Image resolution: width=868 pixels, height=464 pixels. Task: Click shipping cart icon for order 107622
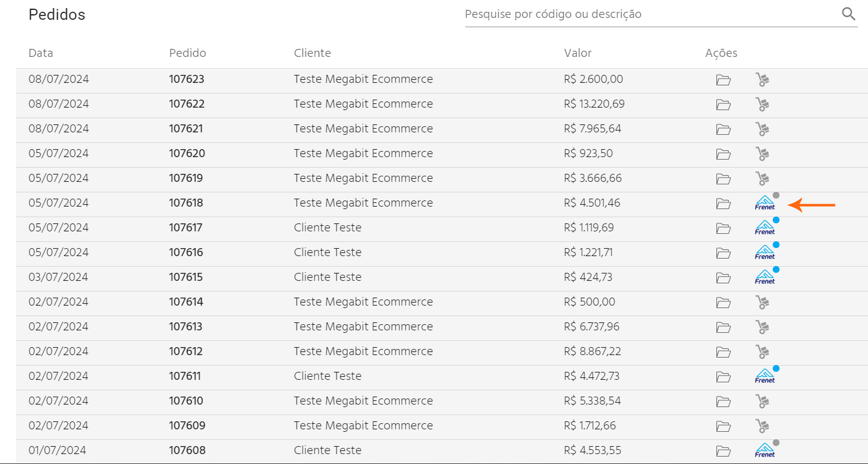click(x=762, y=105)
